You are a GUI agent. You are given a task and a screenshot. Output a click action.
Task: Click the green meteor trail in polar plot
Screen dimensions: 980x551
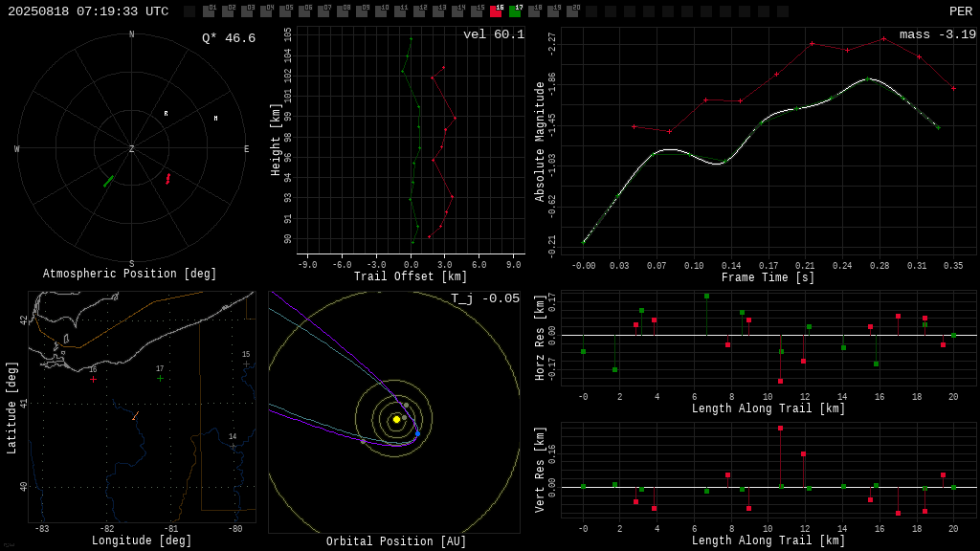coord(109,181)
